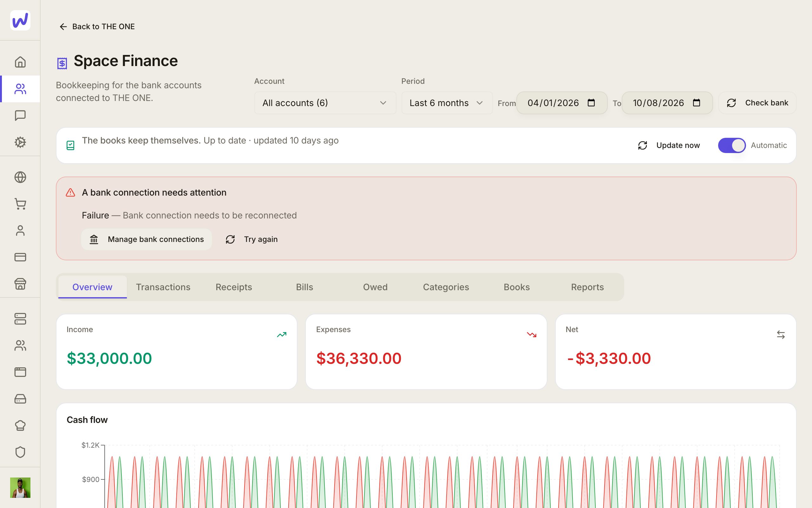Select the Reports tab
Screen dimensions: 812x508
click(x=587, y=287)
